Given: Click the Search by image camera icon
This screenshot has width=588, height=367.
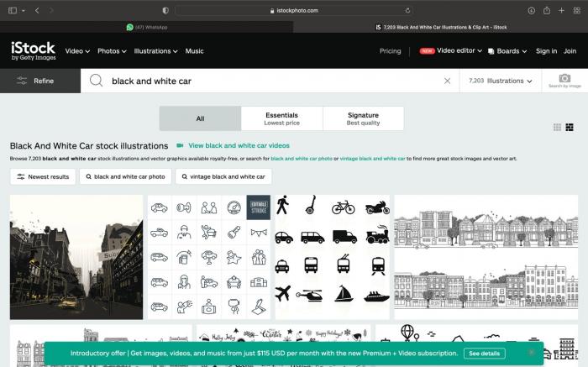Looking at the screenshot, I should pos(564,81).
